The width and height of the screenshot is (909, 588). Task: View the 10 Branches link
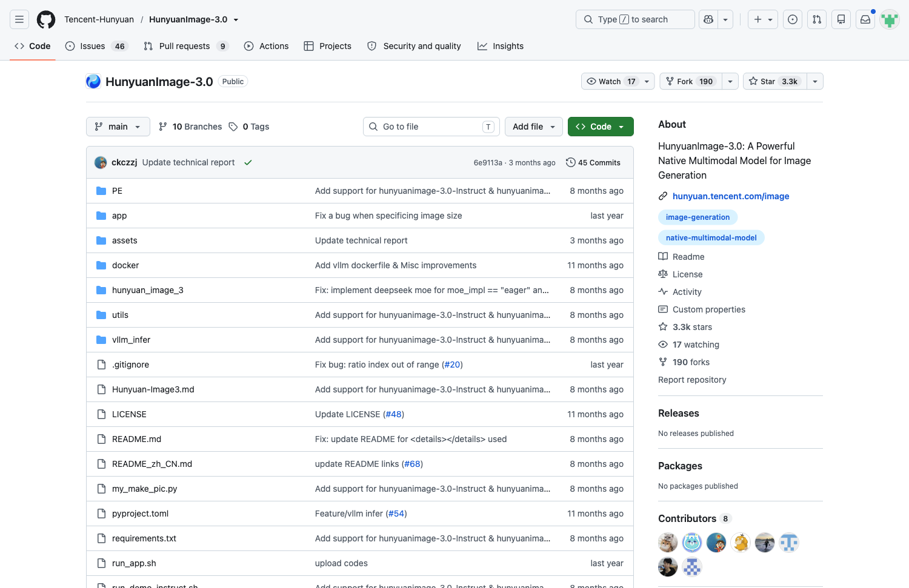[190, 127]
